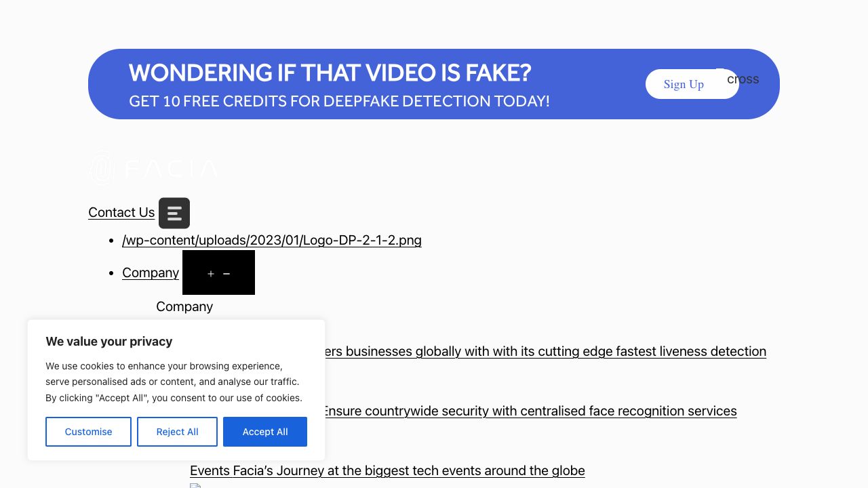
Task: Open the Logo-DP-2-1-2.png upload link
Action: point(271,240)
